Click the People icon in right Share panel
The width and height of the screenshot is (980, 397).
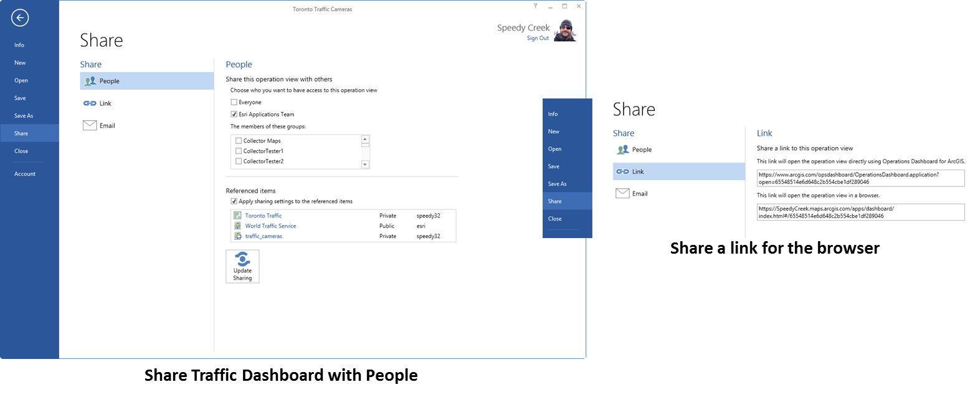click(x=623, y=150)
